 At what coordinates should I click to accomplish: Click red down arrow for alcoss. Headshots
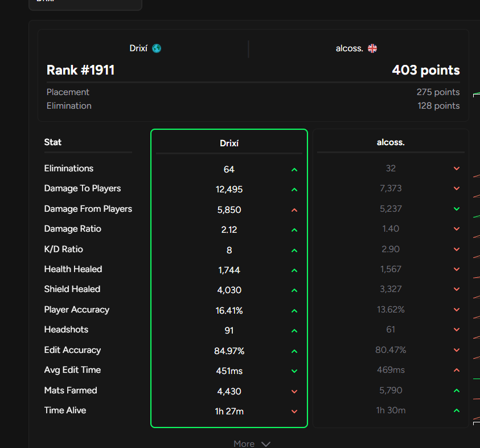457,330
